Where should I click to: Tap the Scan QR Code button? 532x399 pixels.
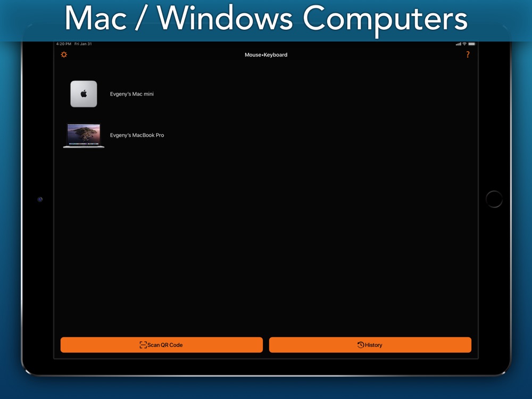[x=162, y=345]
